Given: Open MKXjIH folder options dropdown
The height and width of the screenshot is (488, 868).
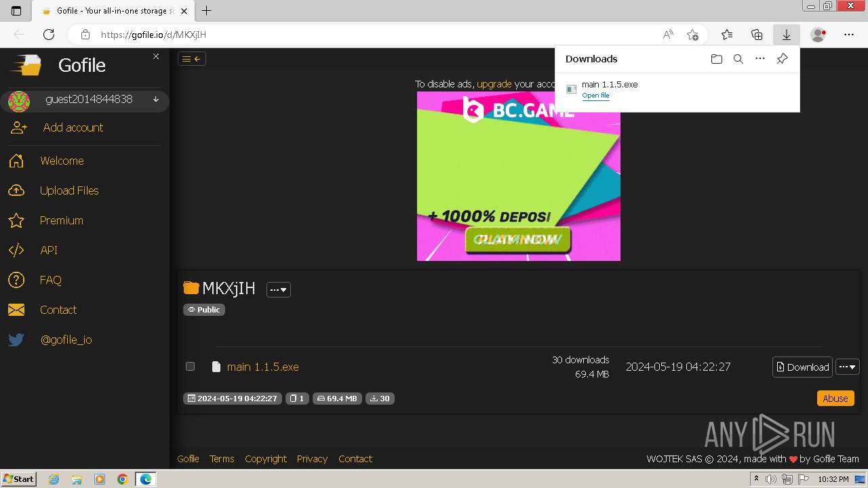Looking at the screenshot, I should pos(279,289).
